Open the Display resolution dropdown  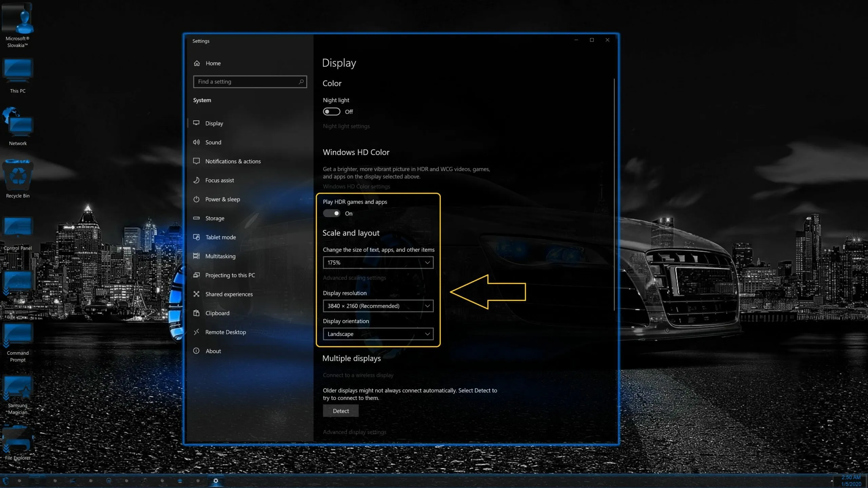[x=378, y=306]
